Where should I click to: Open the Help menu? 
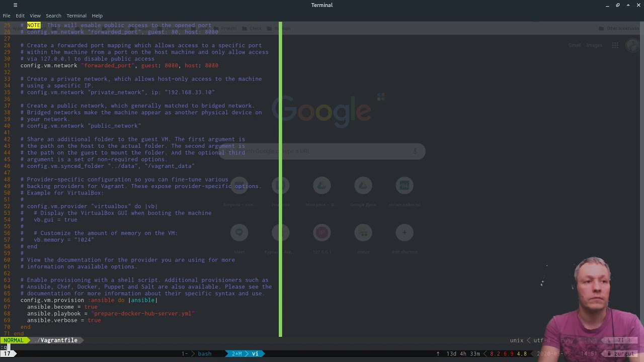coord(97,16)
